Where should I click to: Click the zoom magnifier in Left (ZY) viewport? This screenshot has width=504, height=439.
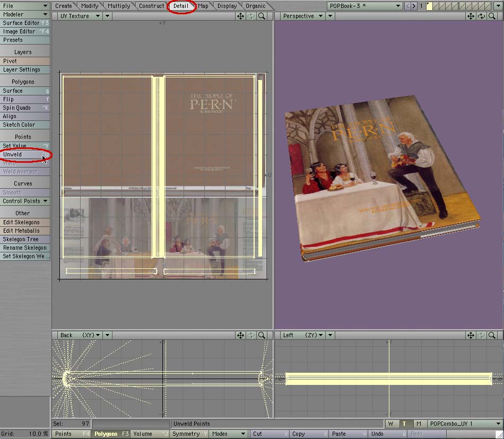[492, 335]
